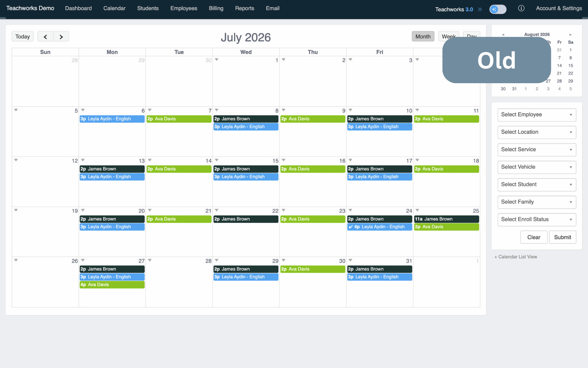Image resolution: width=588 pixels, height=368 pixels.
Task: Jump to Today on the calendar
Action: (x=23, y=36)
